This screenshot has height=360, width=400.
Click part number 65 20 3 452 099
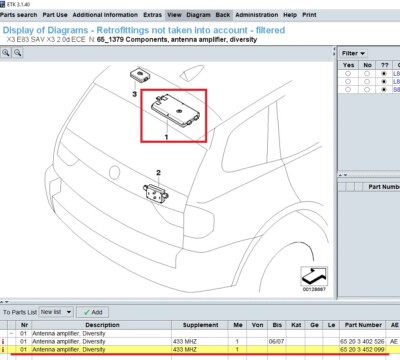tap(362, 350)
